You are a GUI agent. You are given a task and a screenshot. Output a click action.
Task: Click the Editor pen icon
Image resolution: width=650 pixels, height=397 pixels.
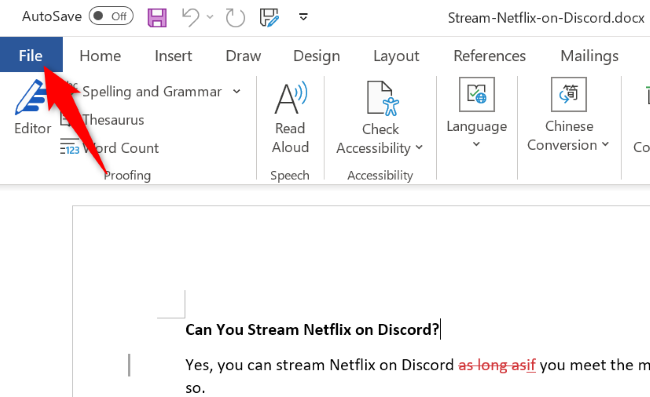pyautogui.click(x=30, y=98)
